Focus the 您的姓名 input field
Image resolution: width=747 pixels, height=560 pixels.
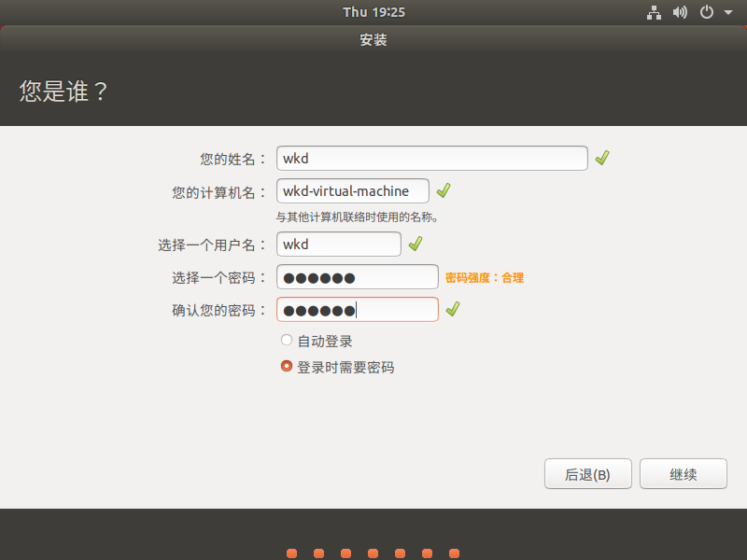pos(432,158)
